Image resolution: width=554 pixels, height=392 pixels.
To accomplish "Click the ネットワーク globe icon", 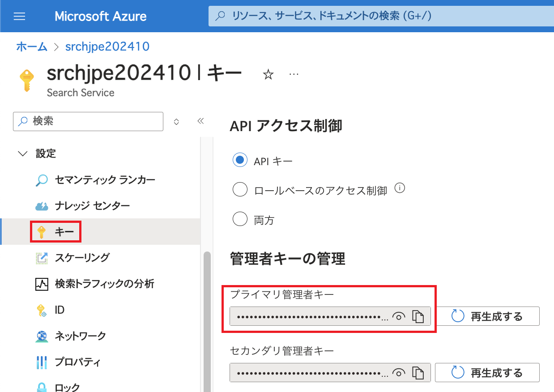I will (x=42, y=336).
